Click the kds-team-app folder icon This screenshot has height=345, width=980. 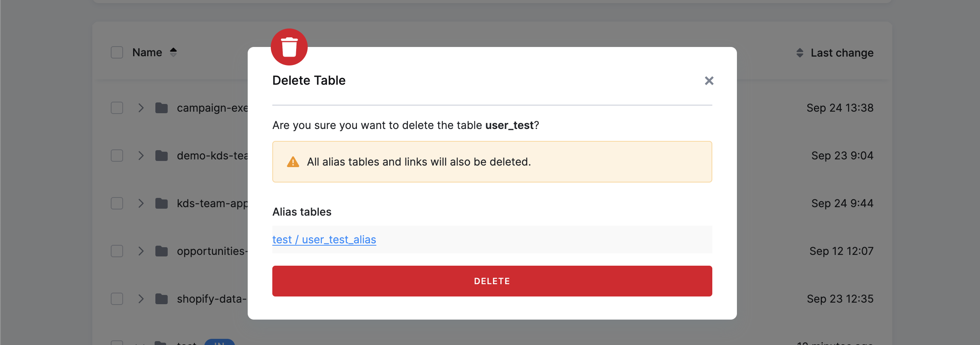pos(162,203)
